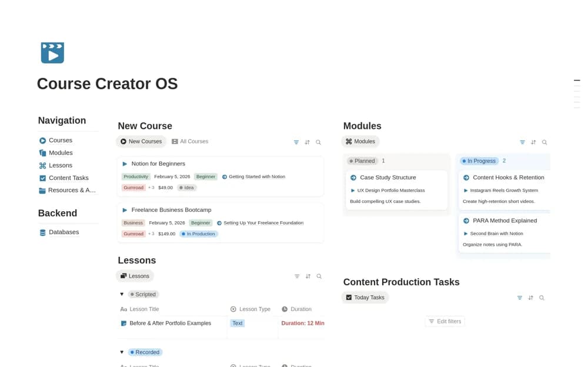This screenshot has height=367, width=588.
Task: Click filter icon in Content Production Tasks
Action: (520, 298)
